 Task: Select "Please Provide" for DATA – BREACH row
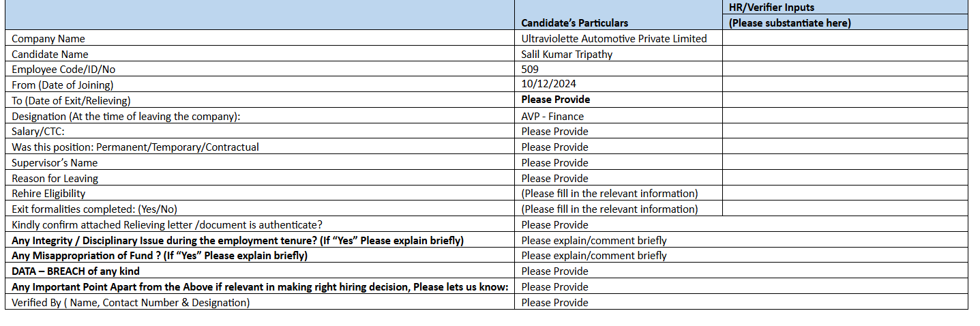pyautogui.click(x=554, y=271)
